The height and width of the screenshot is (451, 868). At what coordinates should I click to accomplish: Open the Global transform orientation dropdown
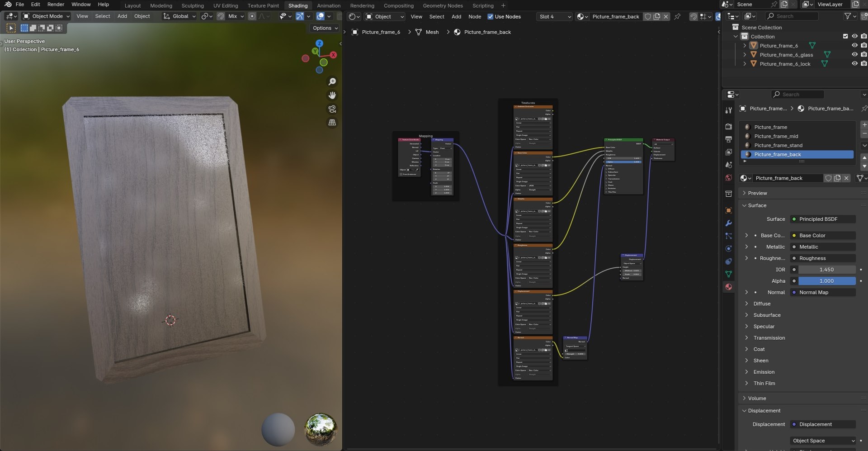[179, 16]
